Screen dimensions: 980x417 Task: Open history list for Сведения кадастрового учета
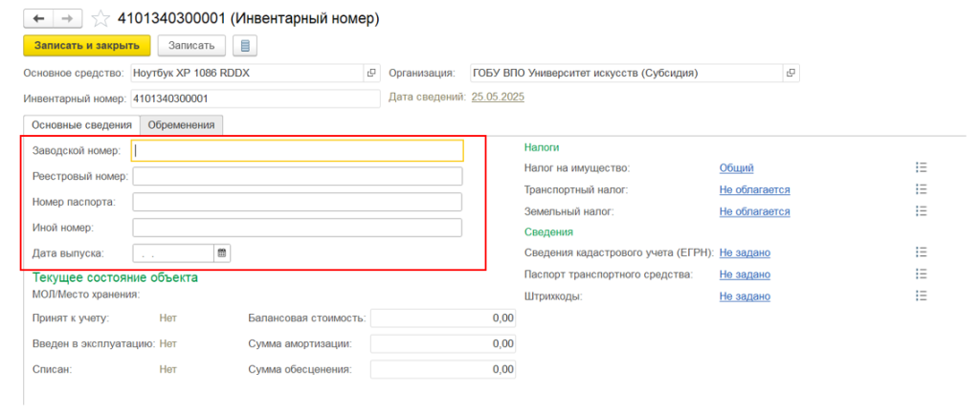click(920, 252)
